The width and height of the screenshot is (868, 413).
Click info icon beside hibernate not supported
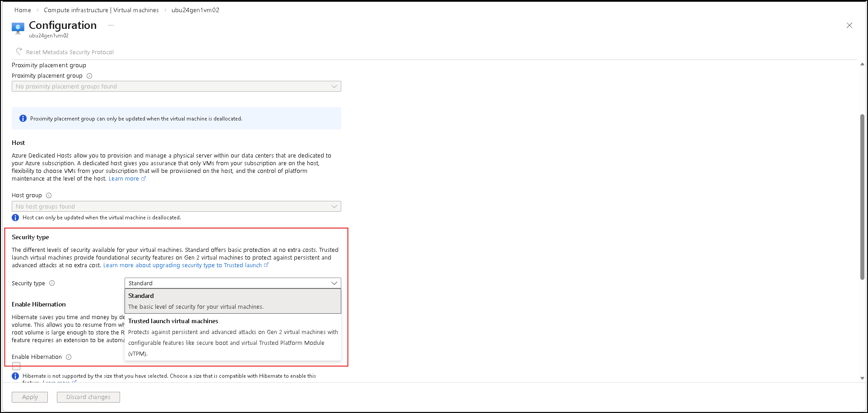tap(15, 376)
